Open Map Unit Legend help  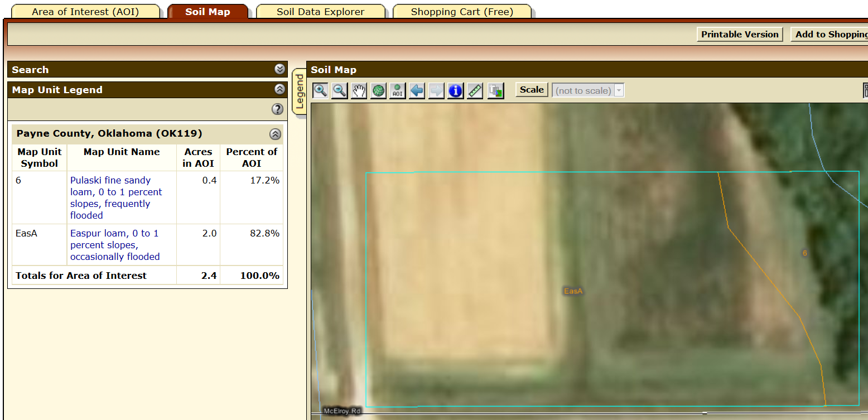click(x=277, y=109)
